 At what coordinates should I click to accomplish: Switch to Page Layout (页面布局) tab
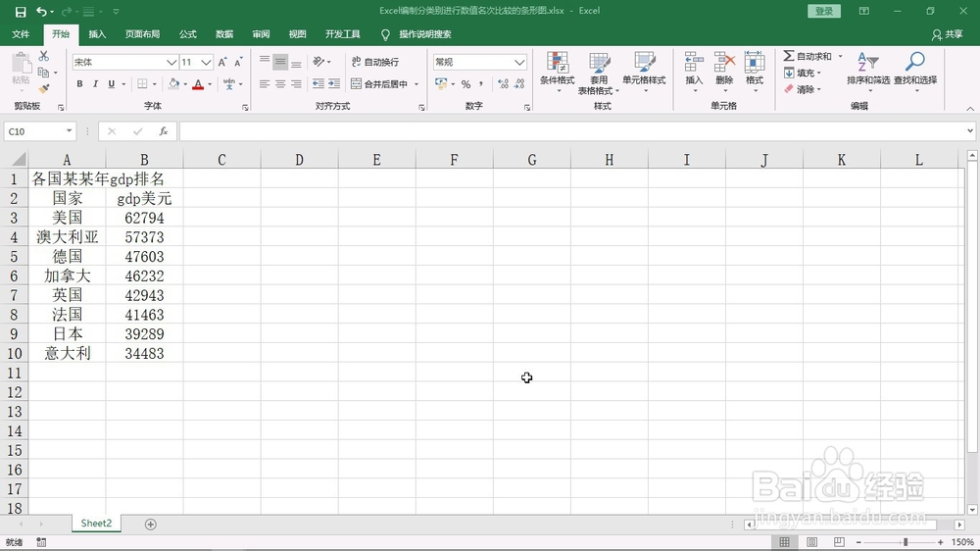coord(142,34)
